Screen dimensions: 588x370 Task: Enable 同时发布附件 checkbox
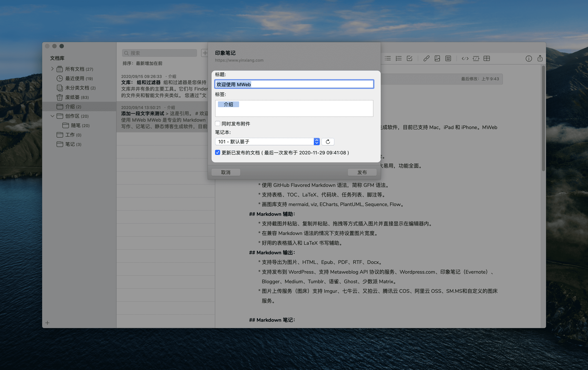pos(218,123)
